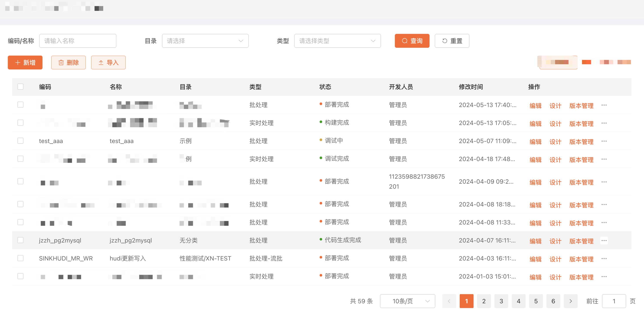This screenshot has width=644, height=310.
Task: Select checkbox for 调试完成 row
Action: [21, 159]
